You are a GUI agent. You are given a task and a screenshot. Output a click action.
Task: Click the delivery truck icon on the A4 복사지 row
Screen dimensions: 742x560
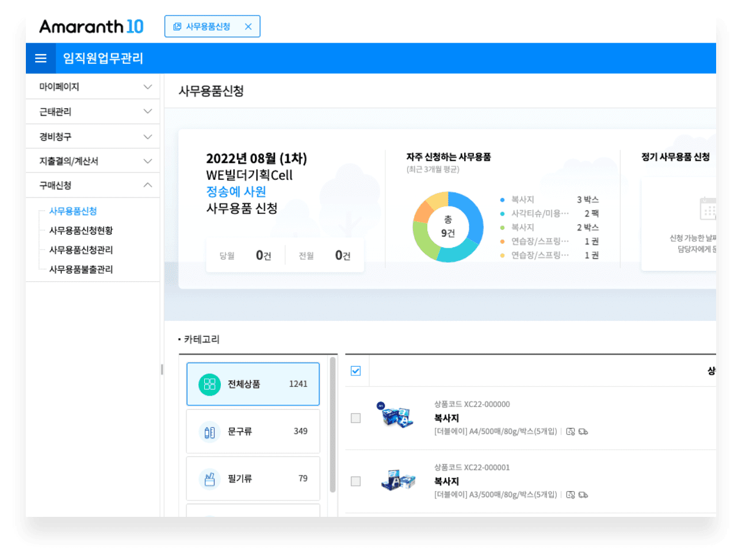coord(583,431)
